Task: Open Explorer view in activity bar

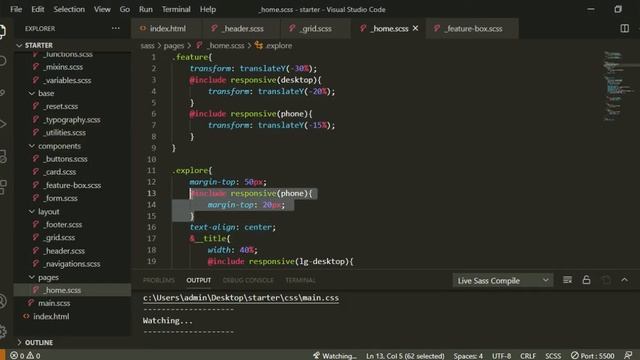Action: (x=2, y=31)
